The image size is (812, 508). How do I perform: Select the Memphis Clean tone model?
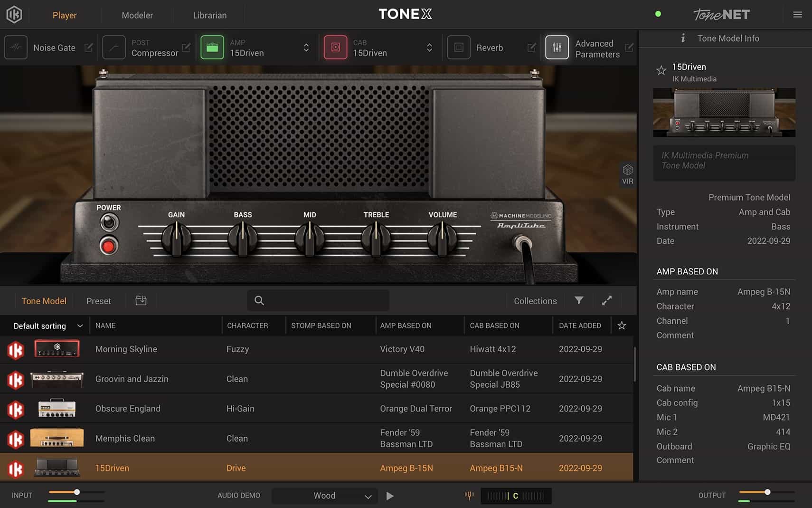click(x=316, y=438)
